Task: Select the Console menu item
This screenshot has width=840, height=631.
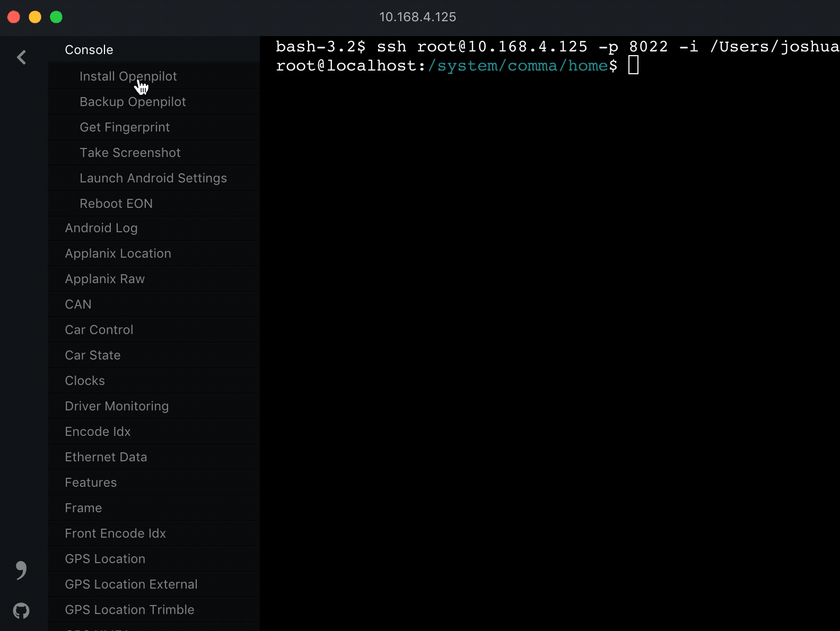Action: (x=154, y=50)
